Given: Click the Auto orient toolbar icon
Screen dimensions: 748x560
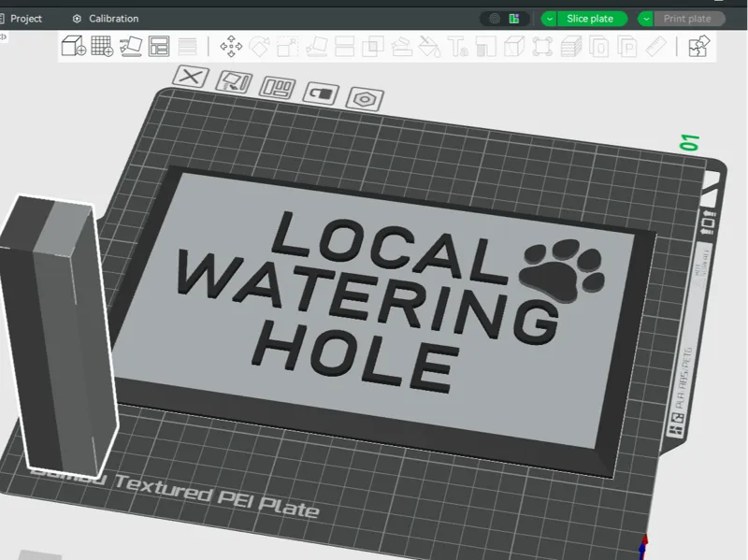Looking at the screenshot, I should 131,46.
